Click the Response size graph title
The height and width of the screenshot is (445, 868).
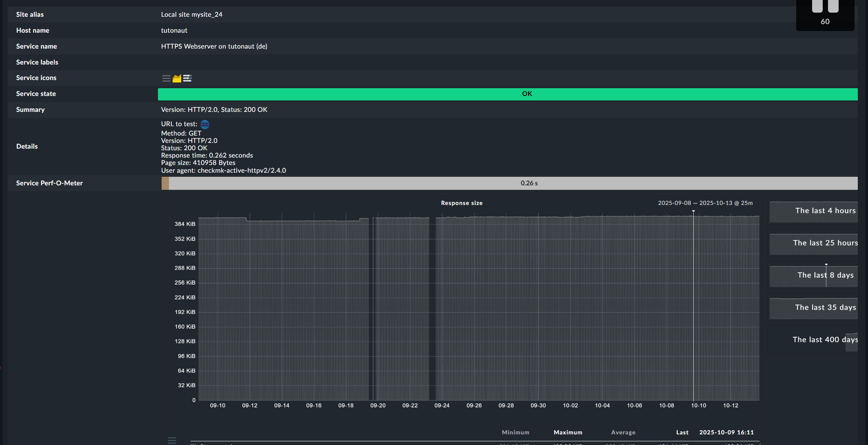[462, 203]
